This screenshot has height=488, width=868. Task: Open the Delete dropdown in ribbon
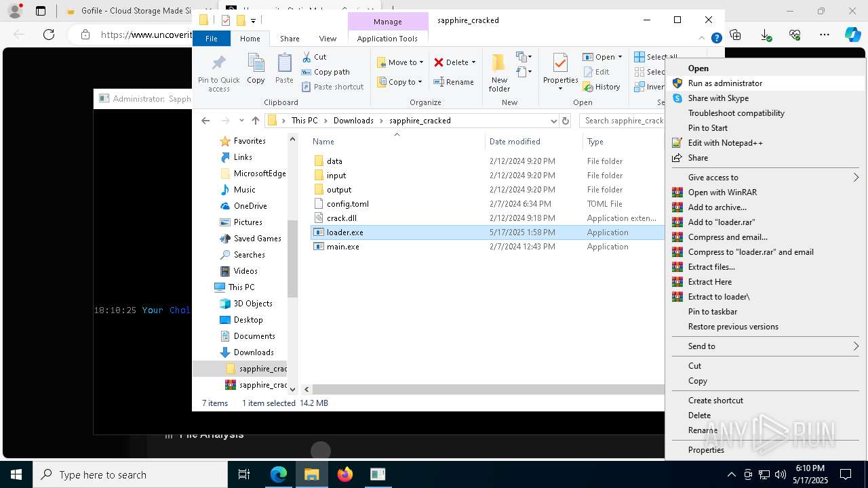[x=455, y=62]
